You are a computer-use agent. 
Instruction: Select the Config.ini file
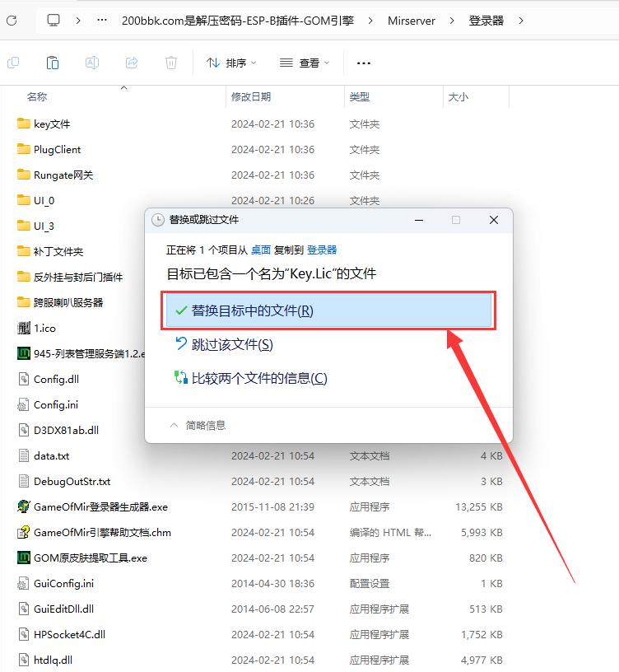click(48, 404)
